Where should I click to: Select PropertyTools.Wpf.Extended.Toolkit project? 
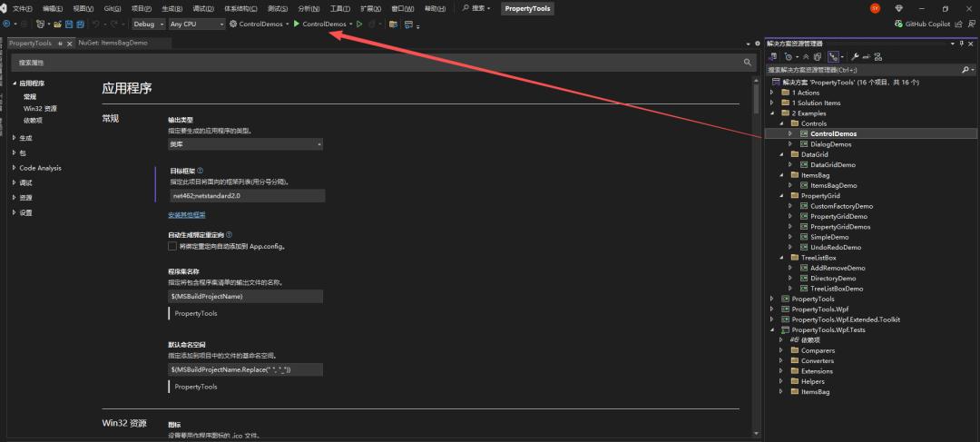tap(846, 319)
